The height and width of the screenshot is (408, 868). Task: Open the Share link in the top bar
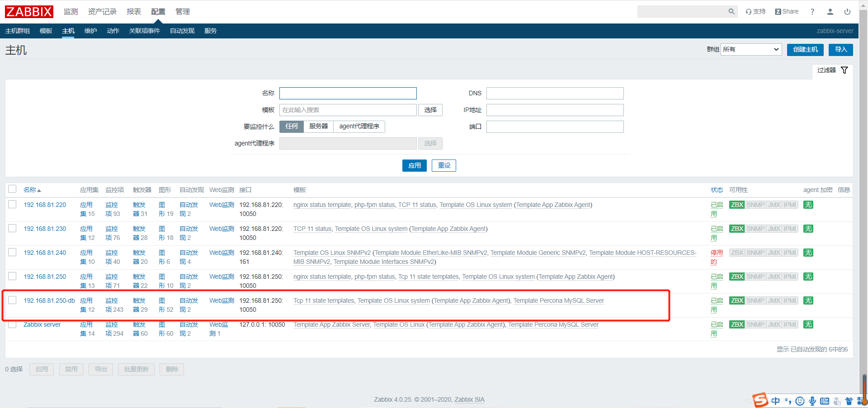787,12
